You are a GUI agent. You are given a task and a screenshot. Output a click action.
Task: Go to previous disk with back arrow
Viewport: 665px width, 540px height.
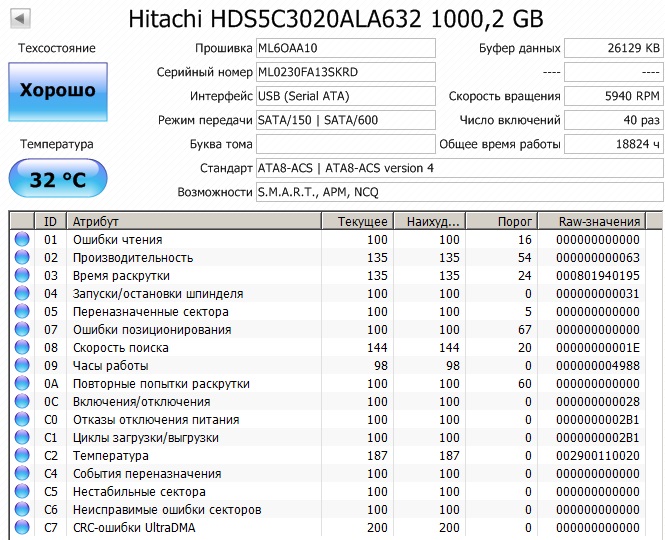pyautogui.click(x=20, y=18)
